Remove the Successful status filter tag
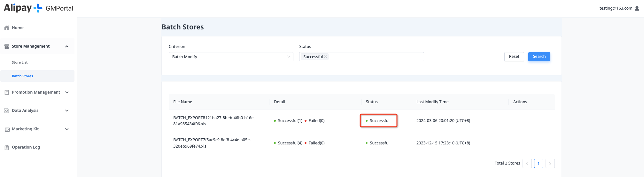 325,57
